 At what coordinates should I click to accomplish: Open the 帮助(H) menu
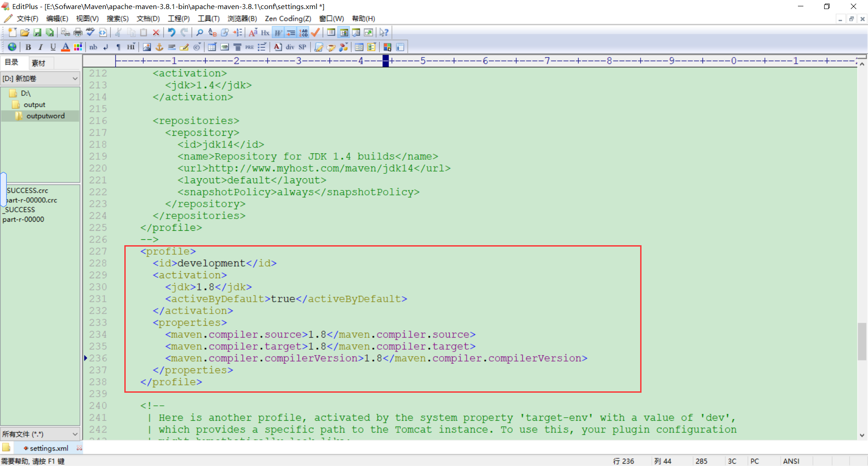coord(363,19)
